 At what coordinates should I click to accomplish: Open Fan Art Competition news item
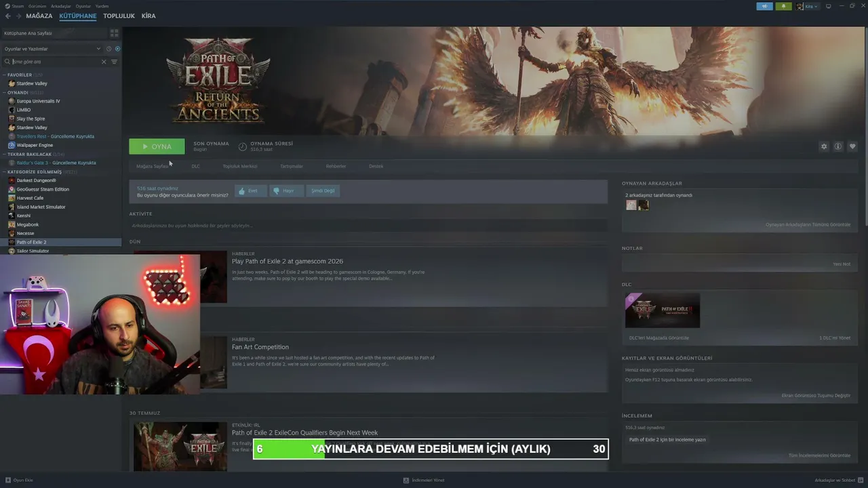pos(260,347)
